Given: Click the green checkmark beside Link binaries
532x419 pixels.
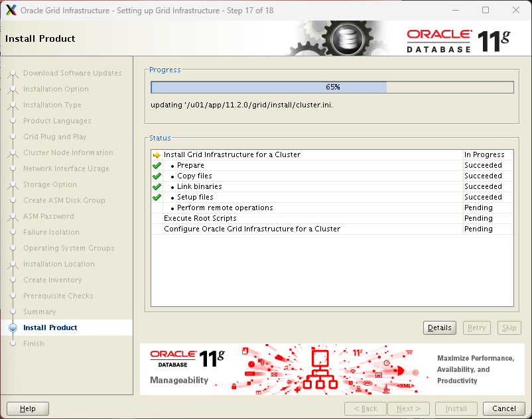Looking at the screenshot, I should (x=157, y=186).
